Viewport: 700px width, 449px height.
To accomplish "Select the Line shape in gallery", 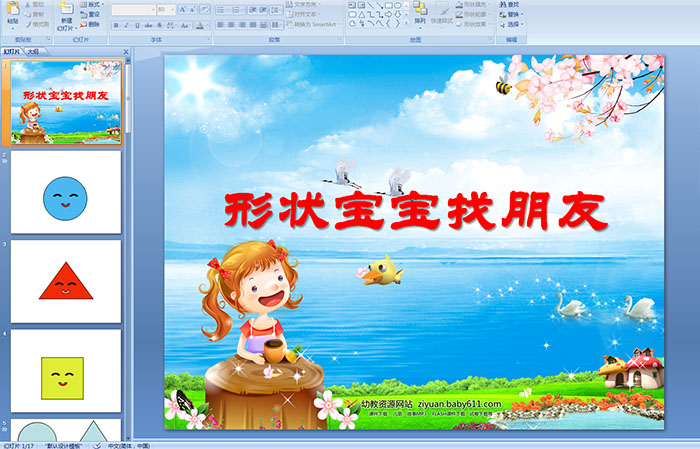I will (x=371, y=5).
